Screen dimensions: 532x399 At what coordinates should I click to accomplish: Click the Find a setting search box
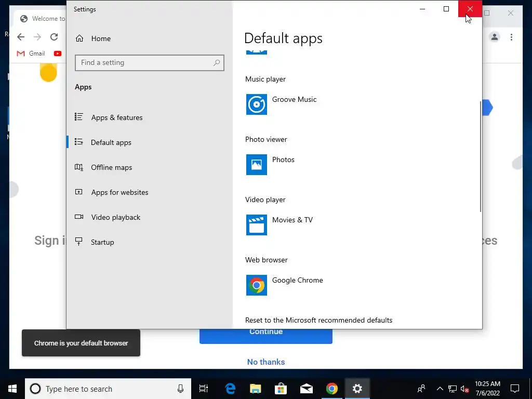pos(149,63)
